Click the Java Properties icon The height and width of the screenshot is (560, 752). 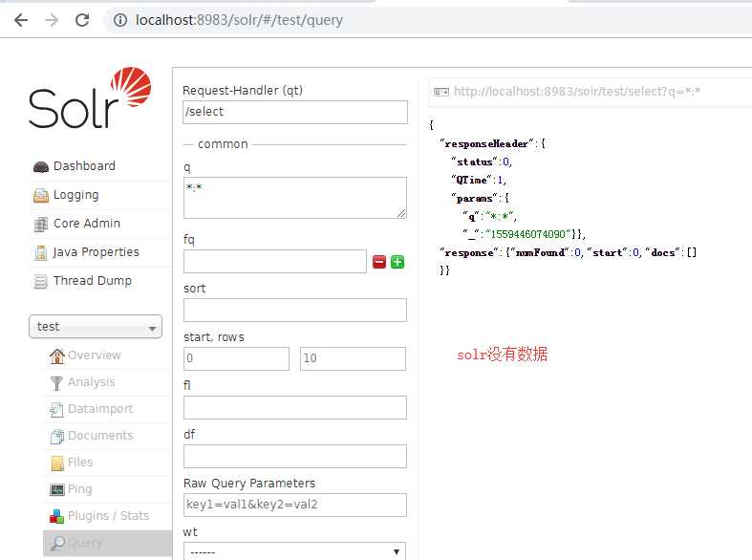click(41, 252)
